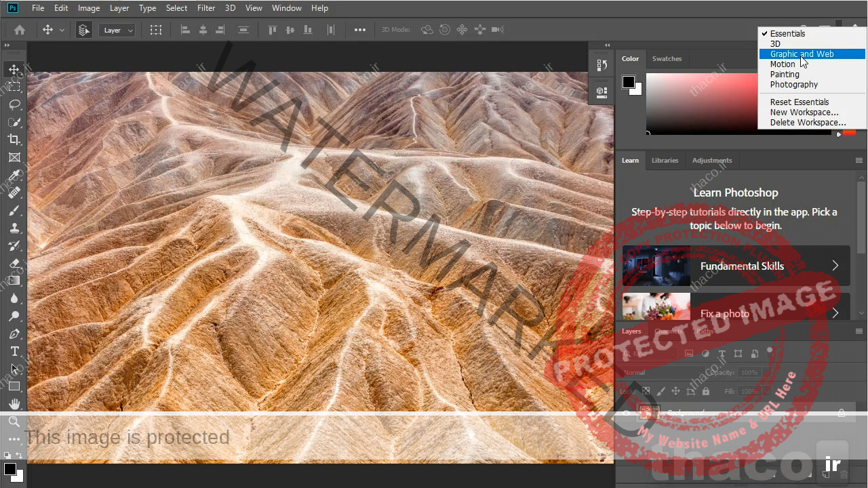This screenshot has height=488, width=868.
Task: Click align top edges icon
Action: (x=273, y=30)
